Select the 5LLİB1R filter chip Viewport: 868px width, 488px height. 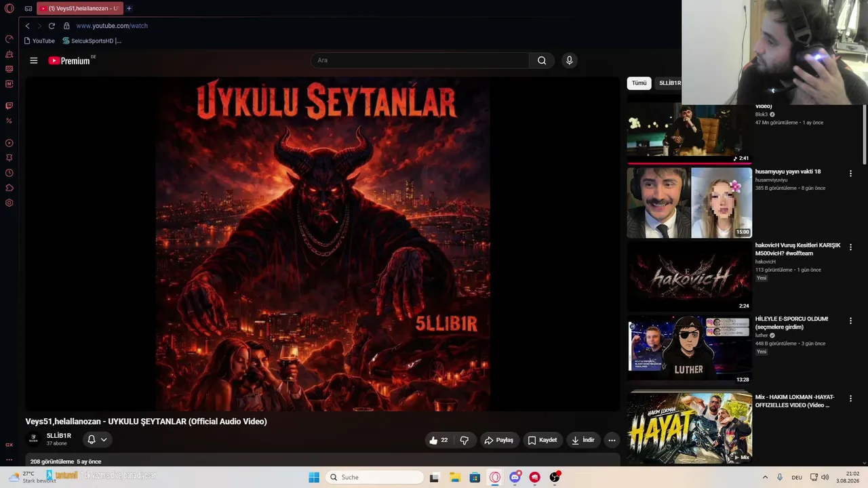pos(669,83)
